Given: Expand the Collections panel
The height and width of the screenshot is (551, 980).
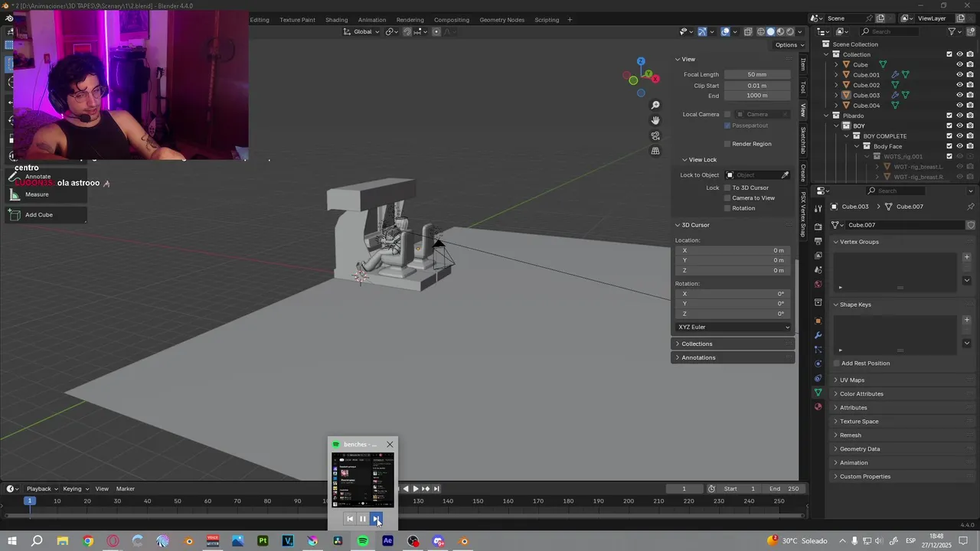Looking at the screenshot, I should click(733, 344).
